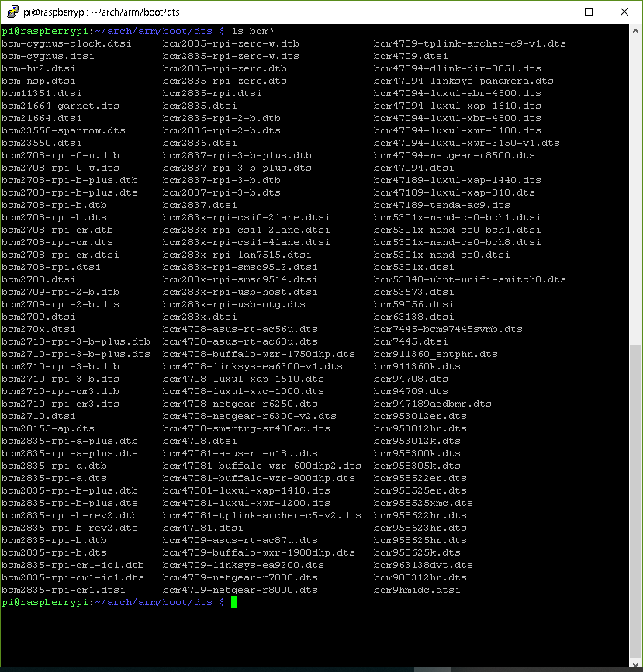Click file bcm283x-rpi-usb-otg.dtsi

tap(237, 305)
